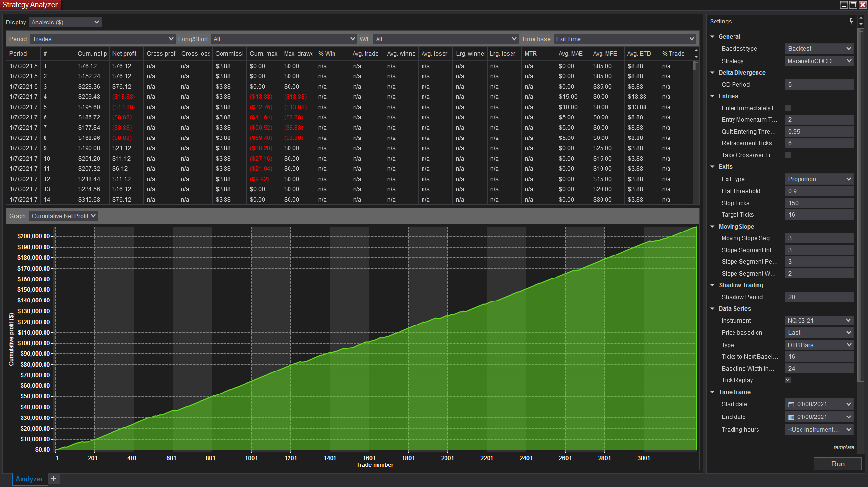Open the Instrument NQ 03-21 dropdown
The width and height of the screenshot is (868, 487).
tap(819, 320)
